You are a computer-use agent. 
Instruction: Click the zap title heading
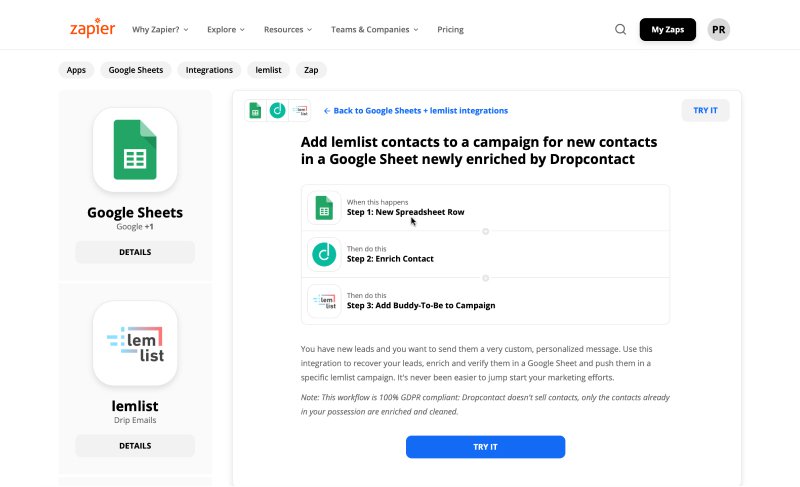pyautogui.click(x=479, y=150)
